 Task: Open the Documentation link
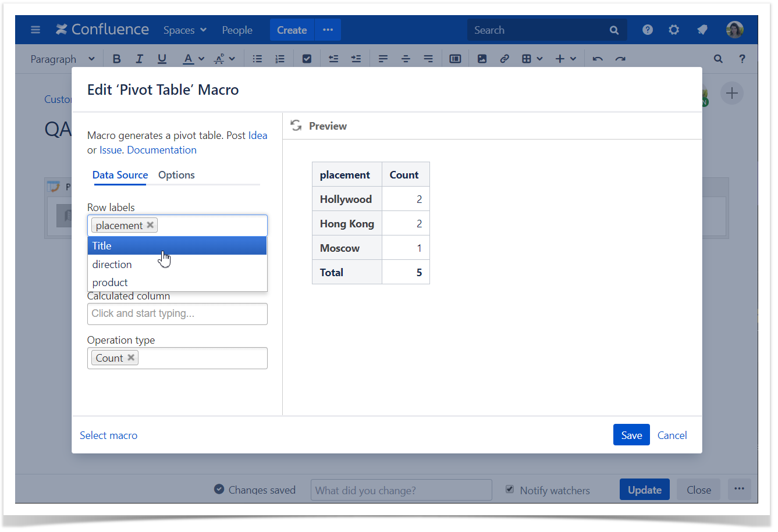161,149
